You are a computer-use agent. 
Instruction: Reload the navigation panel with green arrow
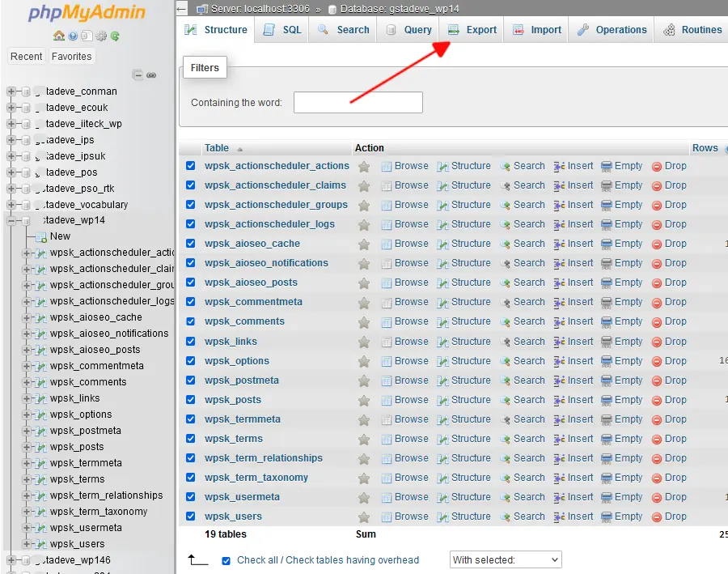(x=115, y=36)
